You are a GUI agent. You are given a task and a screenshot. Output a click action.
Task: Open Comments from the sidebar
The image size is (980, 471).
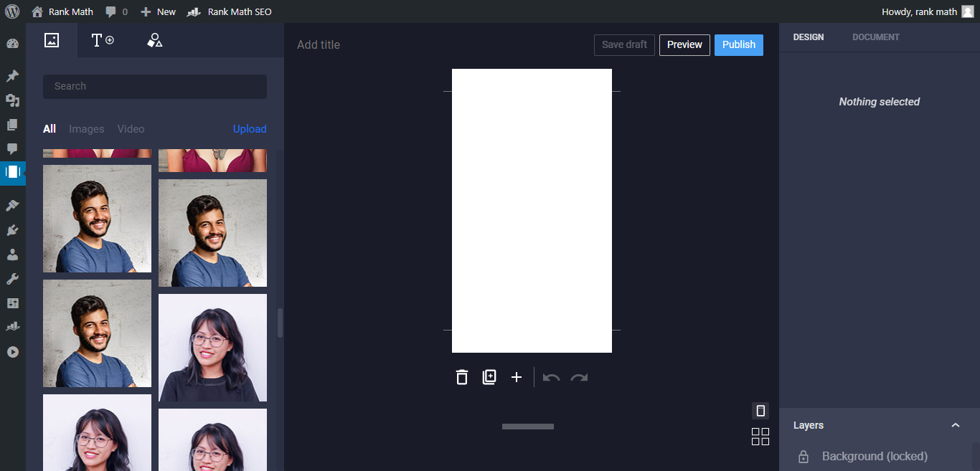tap(12, 149)
